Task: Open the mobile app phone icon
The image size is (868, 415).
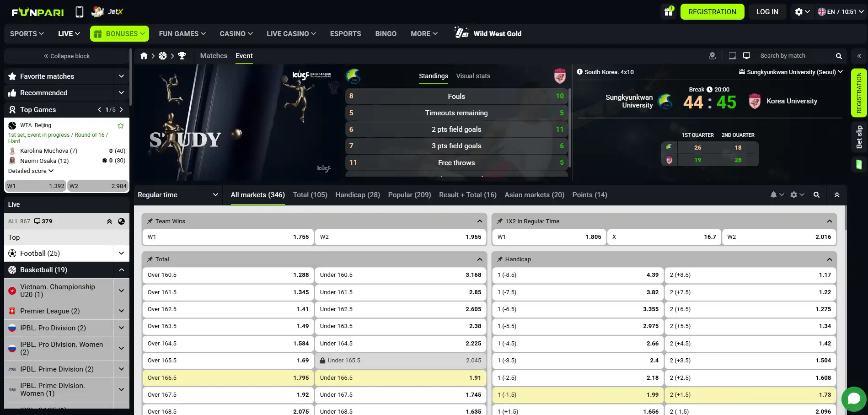Action: (x=79, y=12)
